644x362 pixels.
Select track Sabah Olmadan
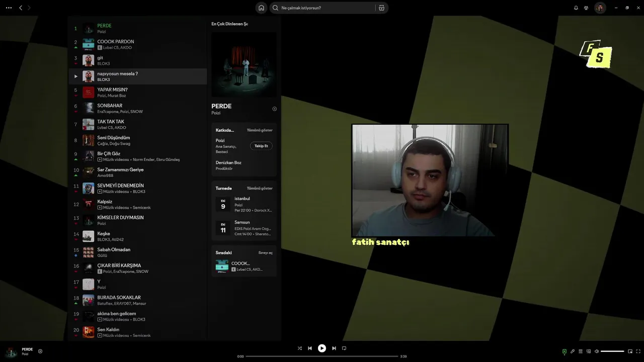tap(137, 252)
